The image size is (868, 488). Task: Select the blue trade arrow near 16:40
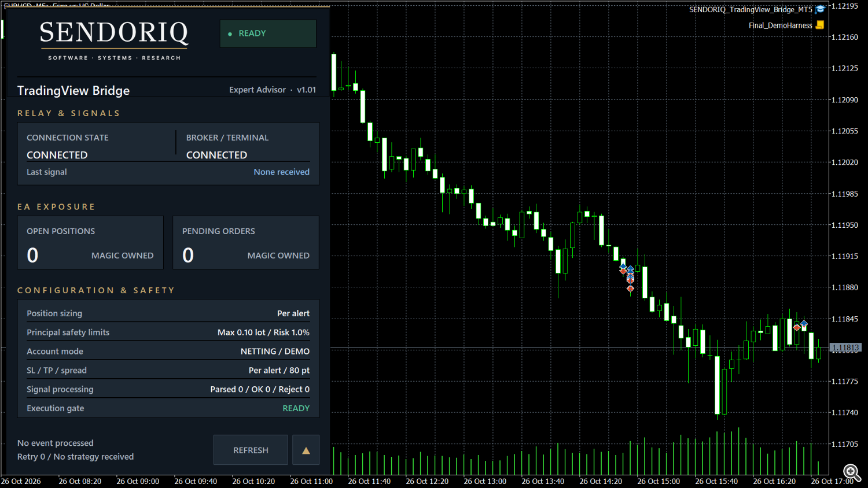(x=804, y=324)
